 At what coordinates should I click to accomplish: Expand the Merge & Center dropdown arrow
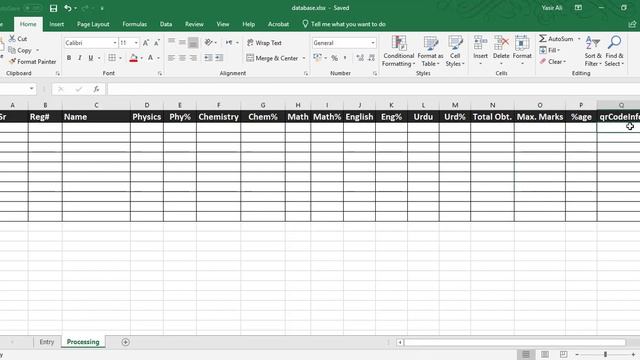pyautogui.click(x=304, y=58)
